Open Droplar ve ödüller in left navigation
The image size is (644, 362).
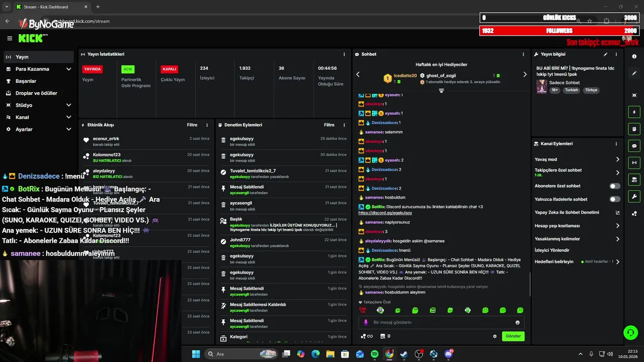[x=39, y=93]
